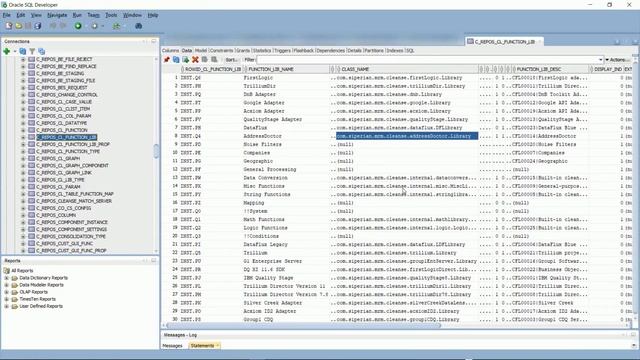Toggle the Freeze View pin icon

pyautogui.click(x=167, y=60)
